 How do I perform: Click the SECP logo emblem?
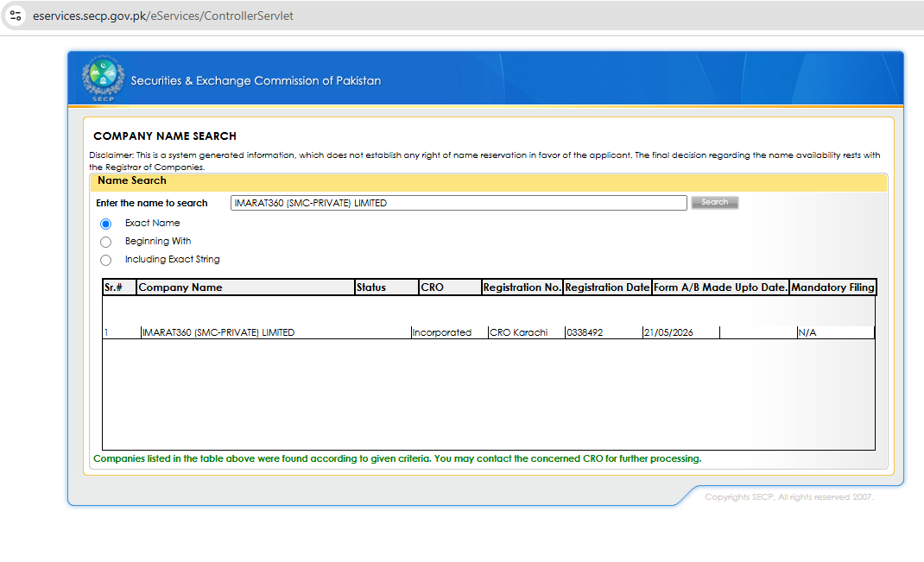[103, 78]
